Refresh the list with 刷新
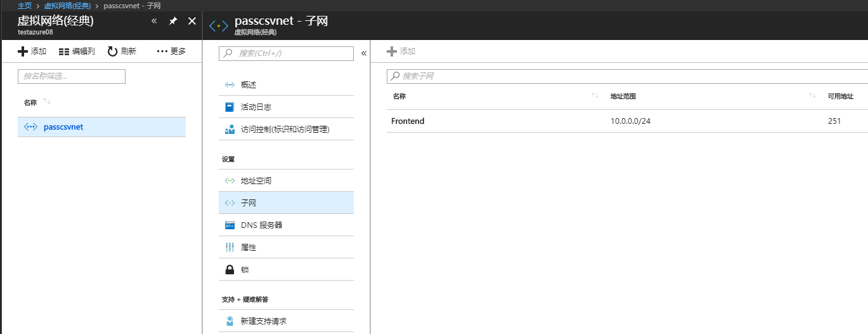Screen dimensions: 868x334 [x=122, y=51]
